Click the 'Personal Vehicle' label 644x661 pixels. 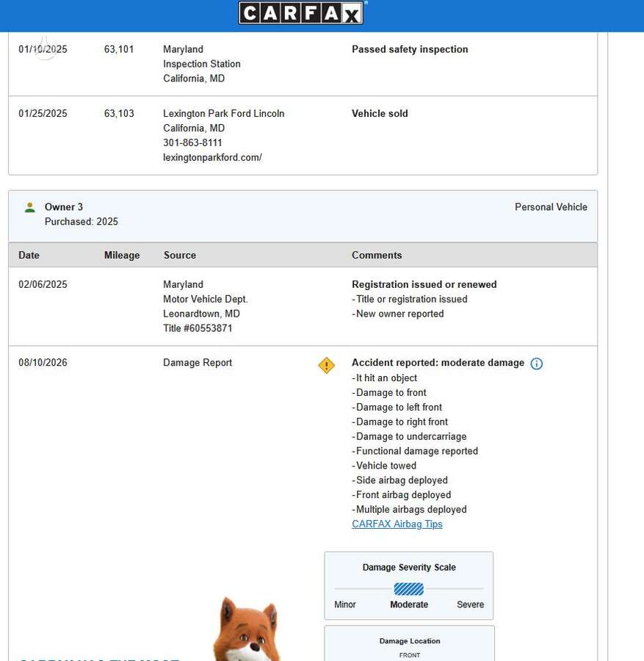tap(551, 207)
